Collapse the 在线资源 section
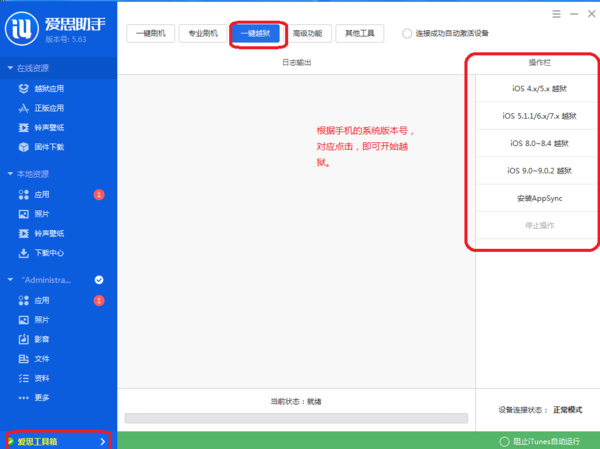The width and height of the screenshot is (600, 449). click(x=10, y=68)
